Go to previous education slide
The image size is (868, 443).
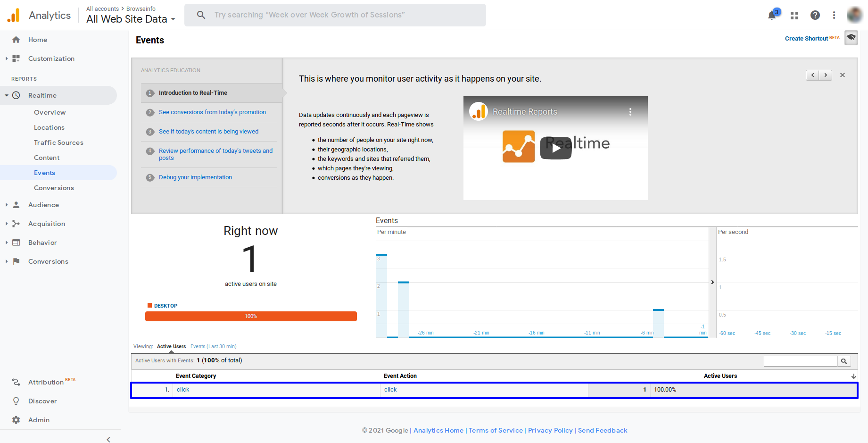[812, 75]
